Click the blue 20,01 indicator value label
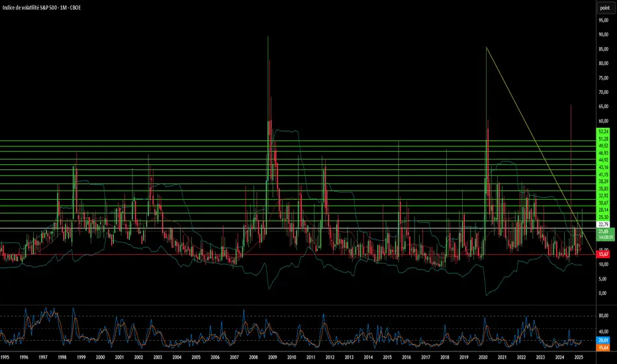The height and width of the screenshot is (364, 617). point(603,339)
